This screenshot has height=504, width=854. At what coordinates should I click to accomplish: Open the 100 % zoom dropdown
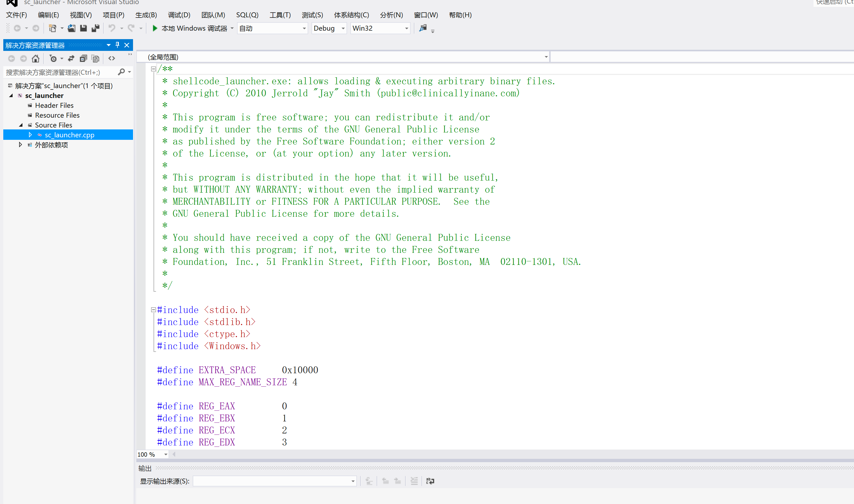pos(165,454)
